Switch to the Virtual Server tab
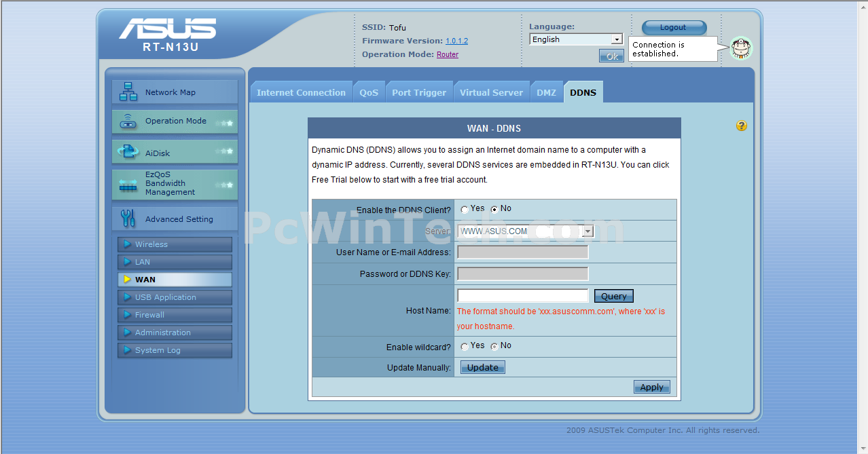The height and width of the screenshot is (454, 868). [491, 92]
